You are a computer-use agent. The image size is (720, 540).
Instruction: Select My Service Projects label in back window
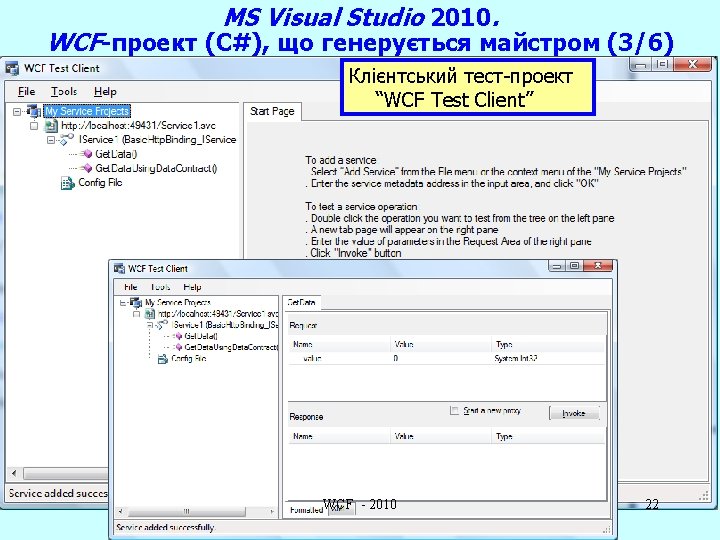tap(87, 111)
